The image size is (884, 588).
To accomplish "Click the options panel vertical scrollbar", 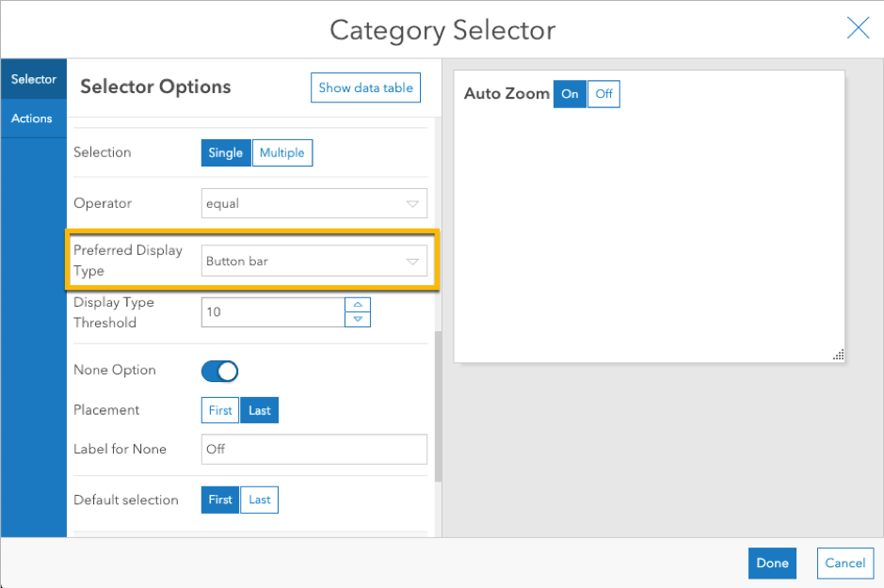I will 437,405.
